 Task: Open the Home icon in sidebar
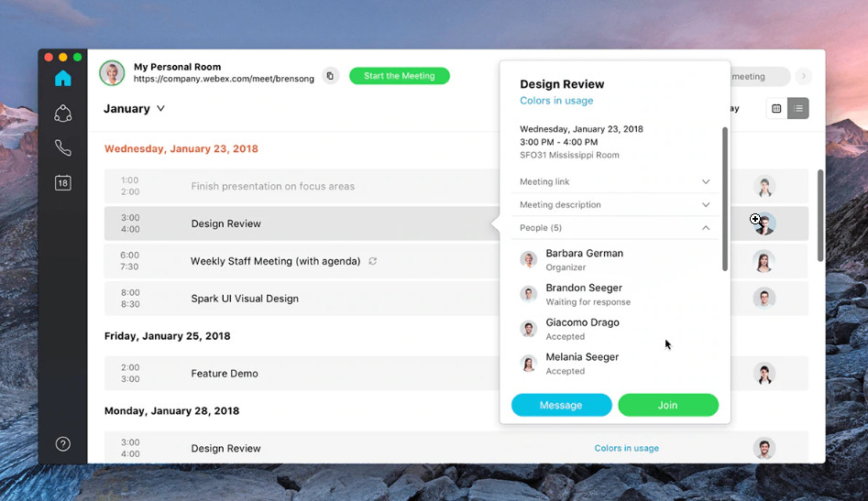click(x=63, y=78)
